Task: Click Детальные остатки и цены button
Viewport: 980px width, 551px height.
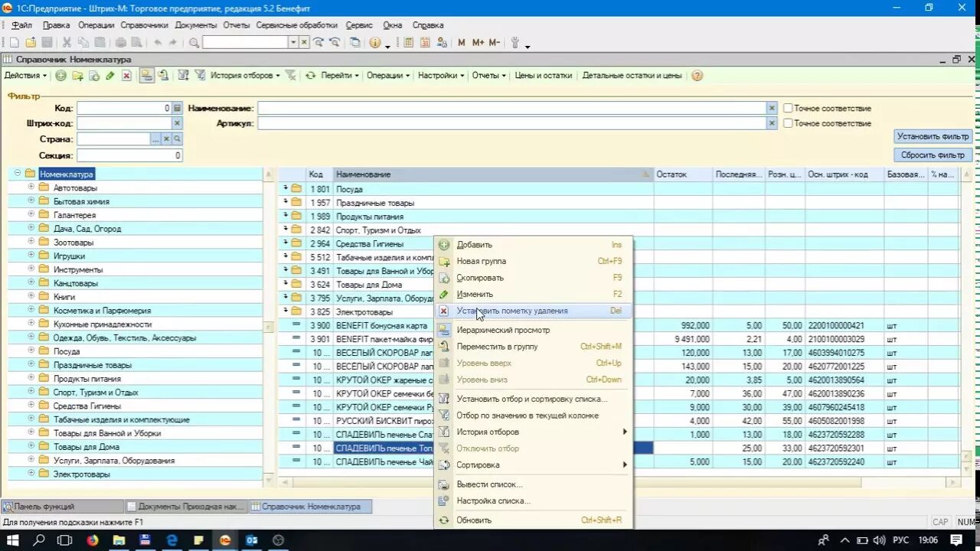Action: 632,76
